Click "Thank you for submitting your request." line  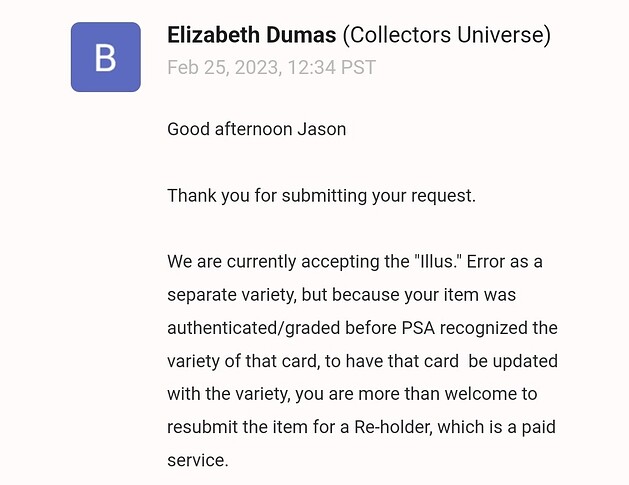click(321, 195)
